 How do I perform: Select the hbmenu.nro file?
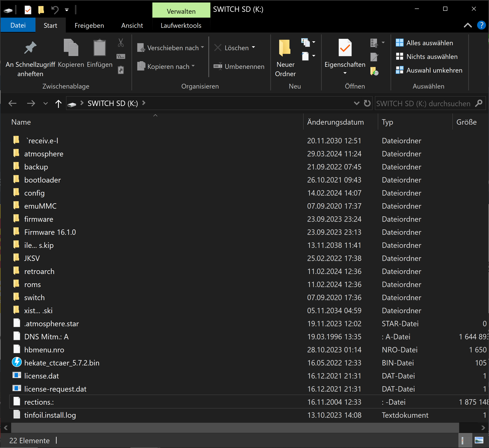point(44,350)
